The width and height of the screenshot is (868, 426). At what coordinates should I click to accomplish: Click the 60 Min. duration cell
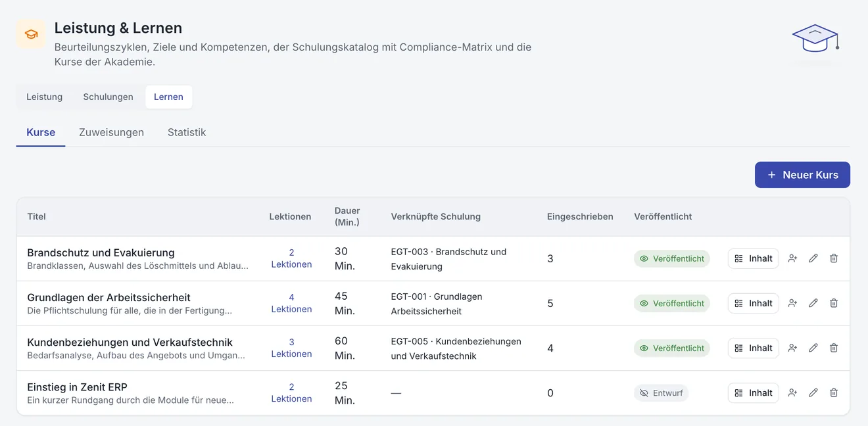click(x=345, y=348)
